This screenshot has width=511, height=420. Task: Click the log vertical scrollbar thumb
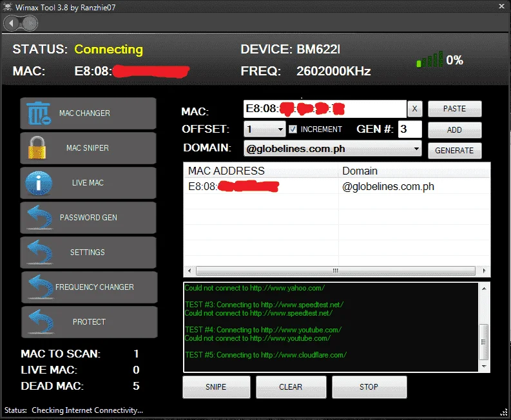pos(484,342)
